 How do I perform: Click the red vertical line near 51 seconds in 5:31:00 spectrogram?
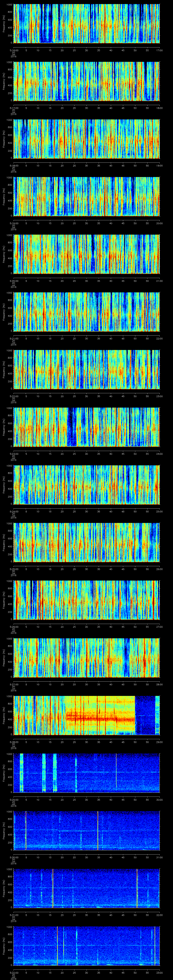137,888
